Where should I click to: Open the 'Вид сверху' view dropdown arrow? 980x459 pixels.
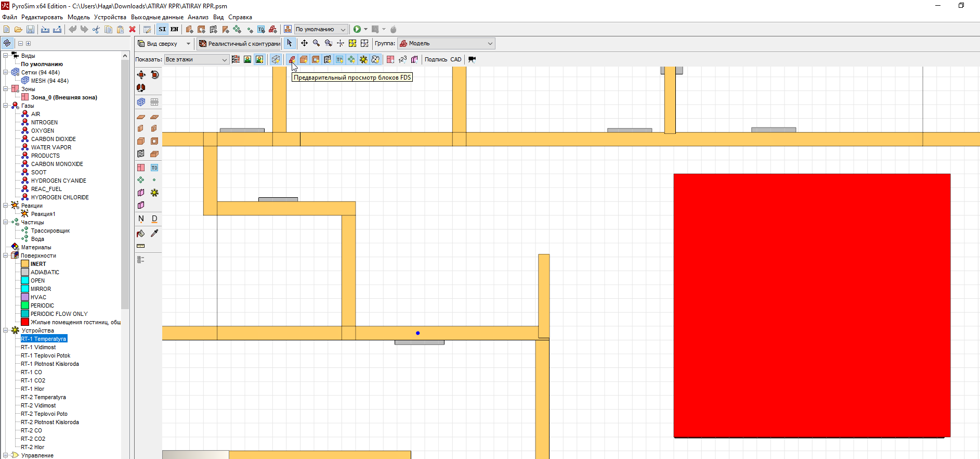coord(188,44)
